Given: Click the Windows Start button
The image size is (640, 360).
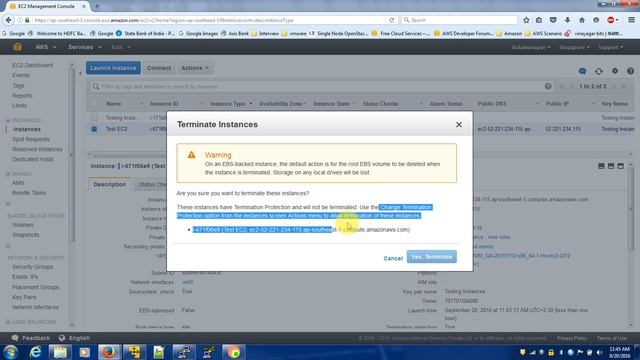Looking at the screenshot, I should coord(10,352).
